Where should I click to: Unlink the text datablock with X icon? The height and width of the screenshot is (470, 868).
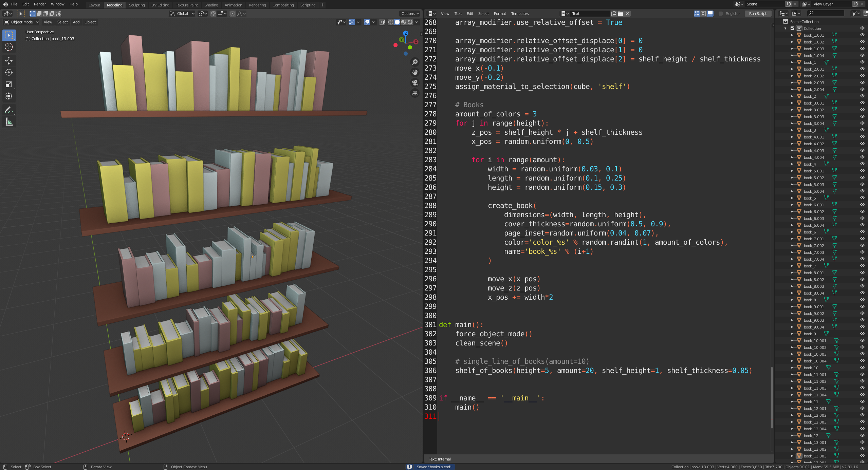pos(627,14)
